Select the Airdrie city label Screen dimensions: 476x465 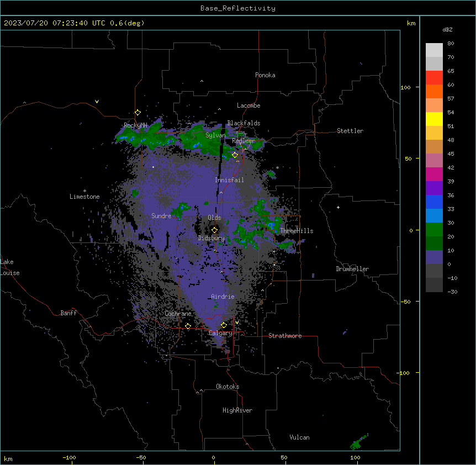[223, 297]
